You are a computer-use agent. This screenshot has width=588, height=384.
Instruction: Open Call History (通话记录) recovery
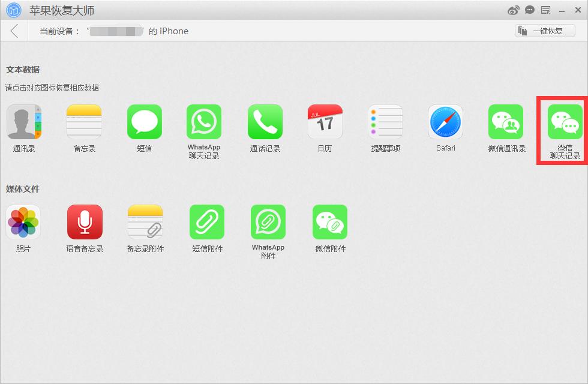265,121
